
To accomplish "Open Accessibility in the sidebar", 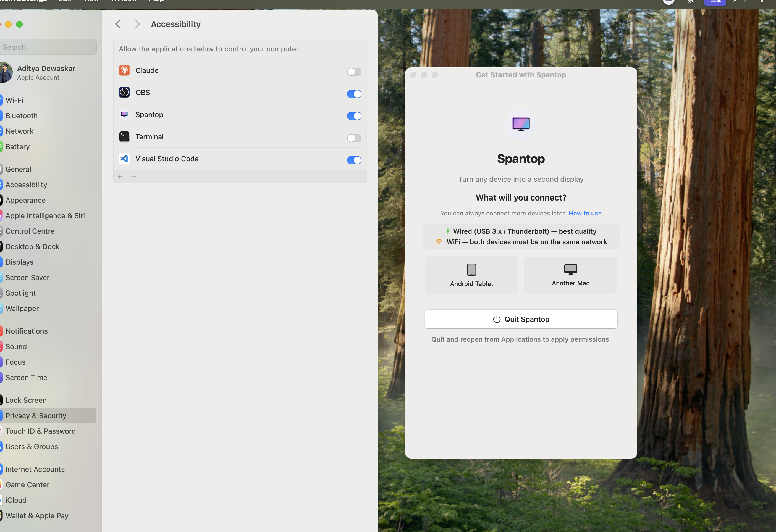I will click(x=48, y=185).
